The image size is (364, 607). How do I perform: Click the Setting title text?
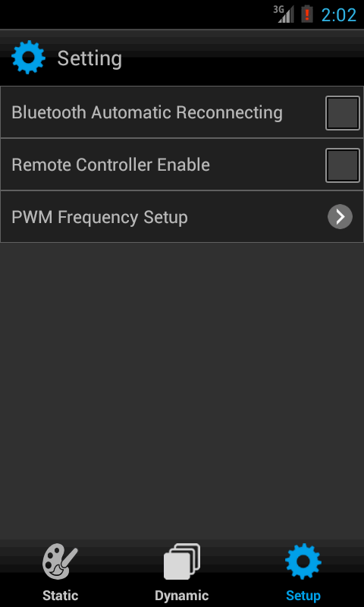point(89,59)
